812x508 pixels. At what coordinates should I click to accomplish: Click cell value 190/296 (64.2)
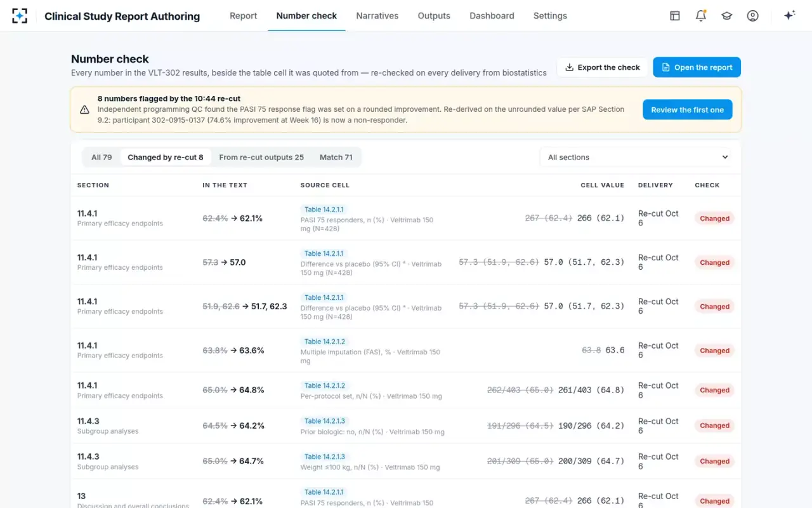(x=591, y=426)
